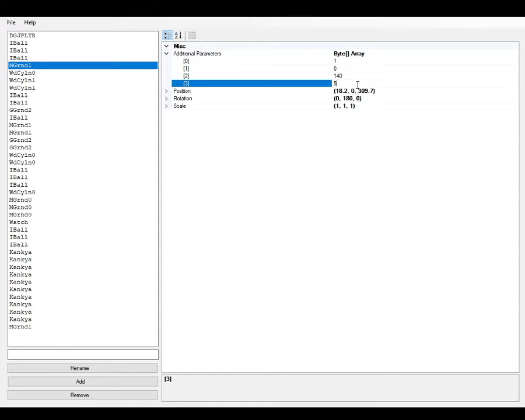Click the Rotation value (0, 180, 0)
The height and width of the screenshot is (420, 525).
[x=347, y=98]
